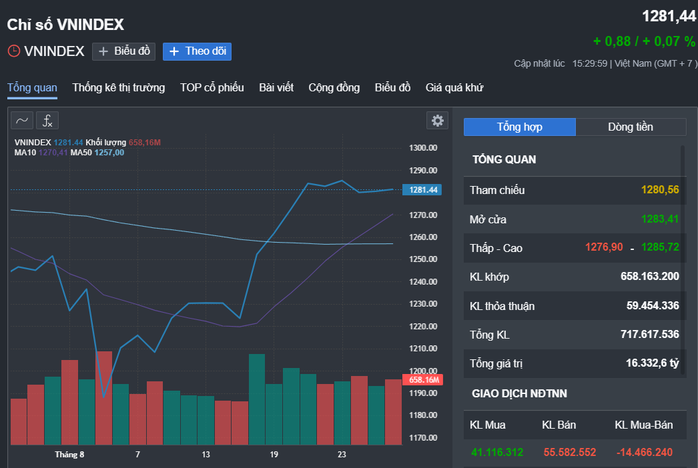
Task: Switch to Dòng tiền panel tab
Action: (x=631, y=127)
